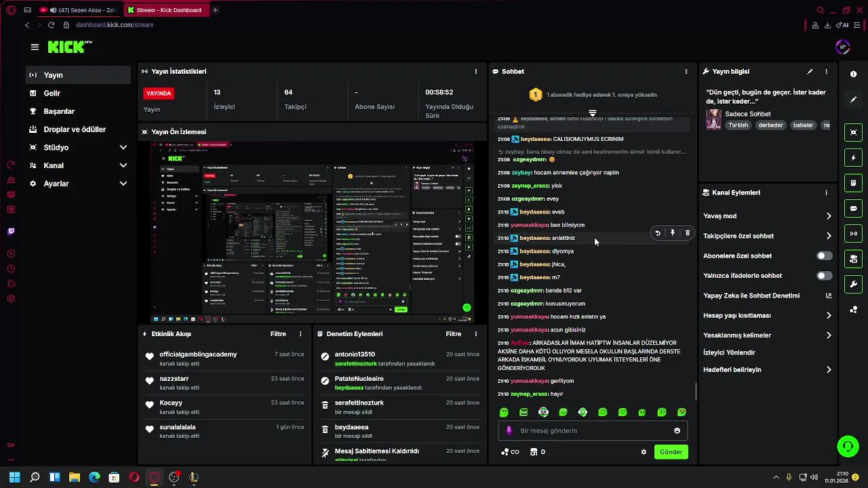Open Yasaklanmış kelimeler settings arrow
Viewport: 868px width, 488px height.
[x=828, y=335]
